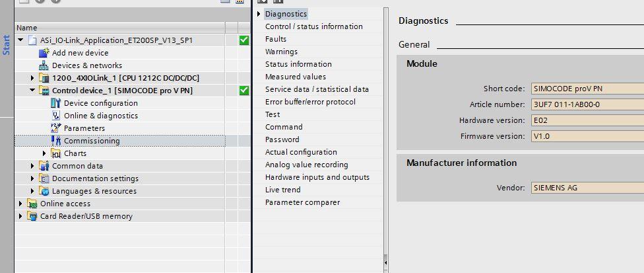Click the Short code field
This screenshot has width=644, height=273.
click(587, 89)
